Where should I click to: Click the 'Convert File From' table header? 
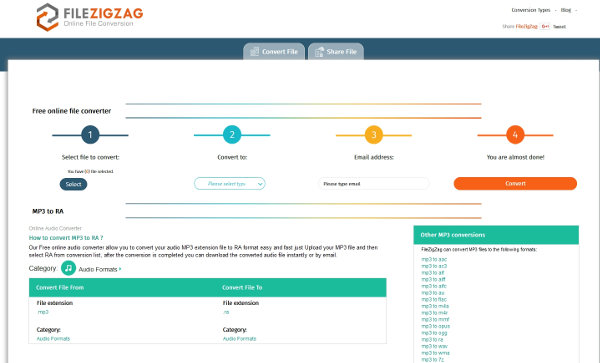60,287
